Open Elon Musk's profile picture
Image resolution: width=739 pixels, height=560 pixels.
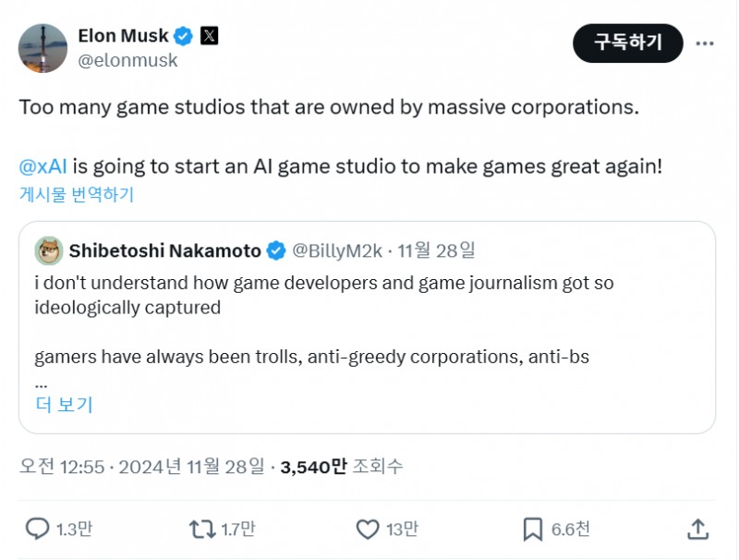coord(43,48)
